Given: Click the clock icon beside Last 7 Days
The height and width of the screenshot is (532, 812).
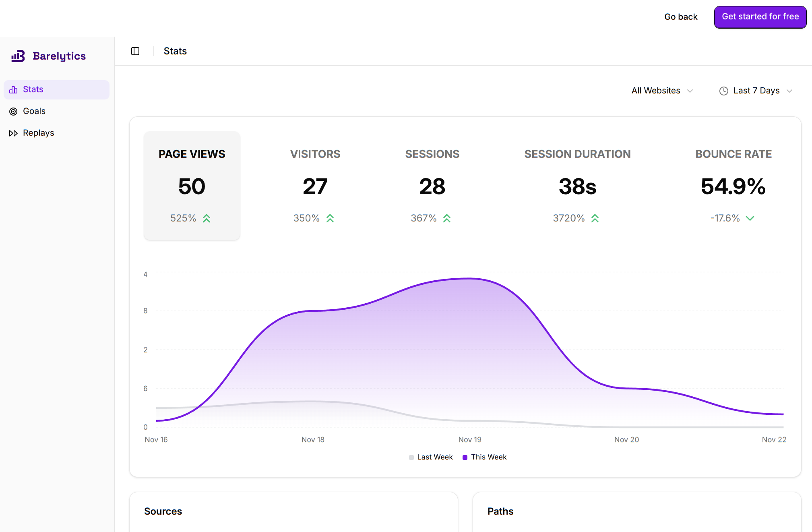Looking at the screenshot, I should click(x=723, y=91).
